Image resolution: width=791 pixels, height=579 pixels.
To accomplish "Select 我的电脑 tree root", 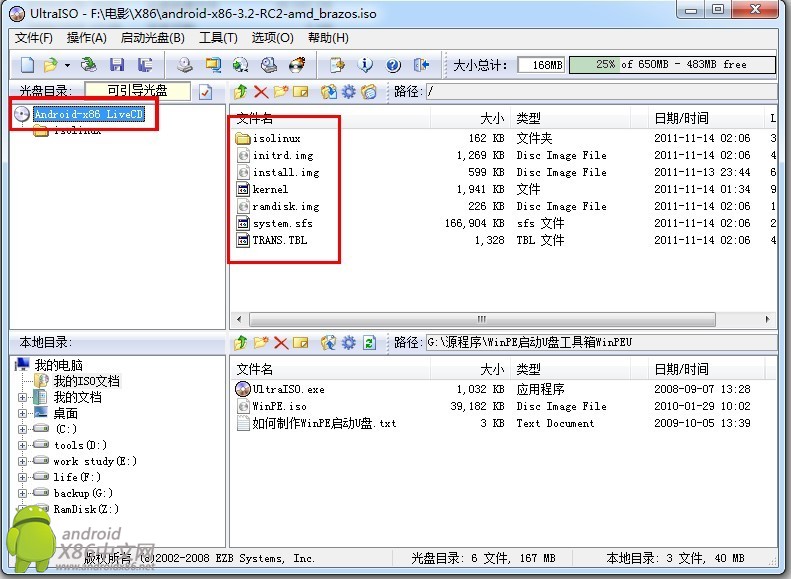I will tap(58, 365).
